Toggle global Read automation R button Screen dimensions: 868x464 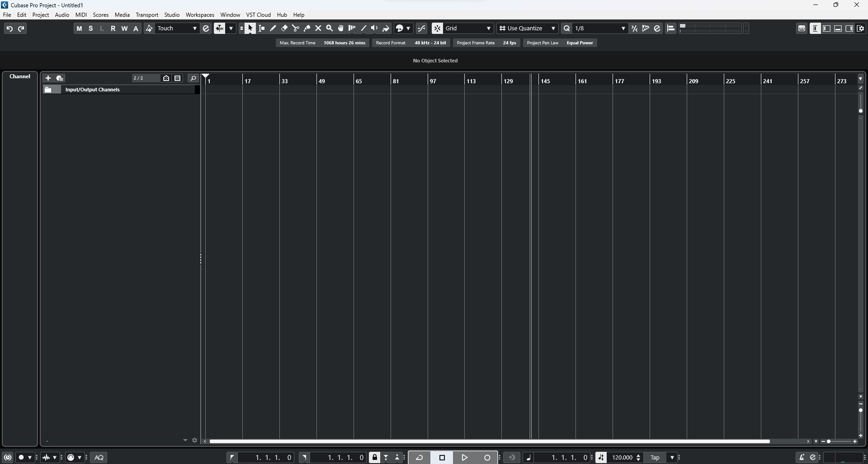[x=113, y=28]
